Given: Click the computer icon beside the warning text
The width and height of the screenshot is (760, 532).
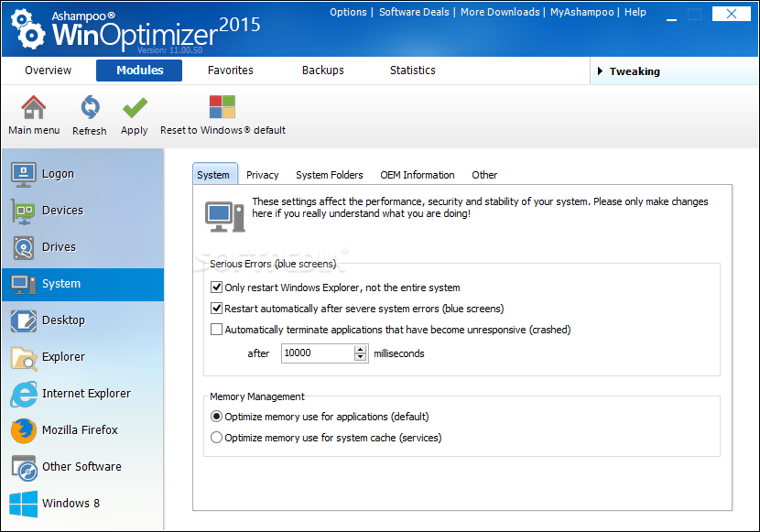Looking at the screenshot, I should click(x=225, y=216).
